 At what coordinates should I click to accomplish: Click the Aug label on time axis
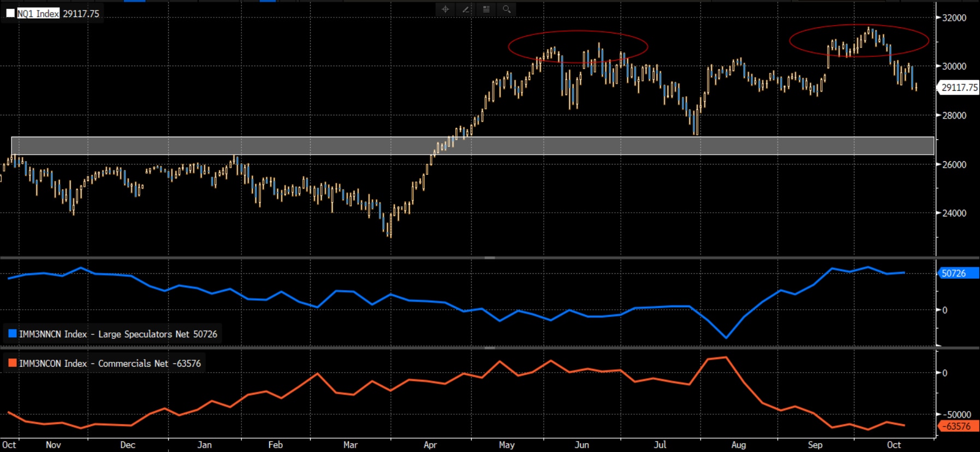[x=739, y=445]
